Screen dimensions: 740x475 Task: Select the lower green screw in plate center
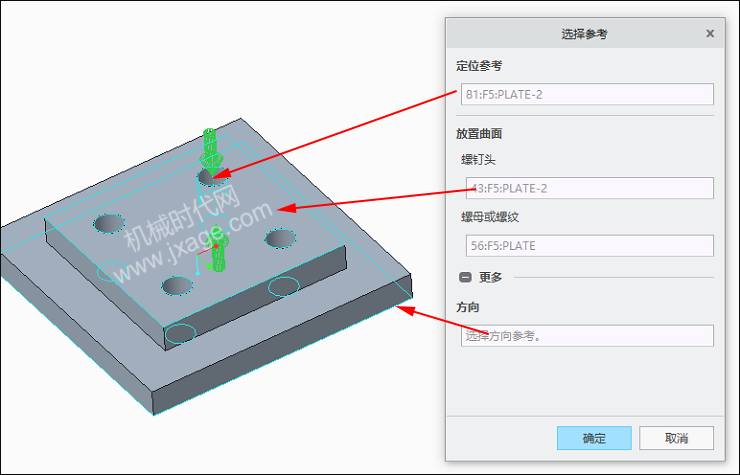[219, 250]
